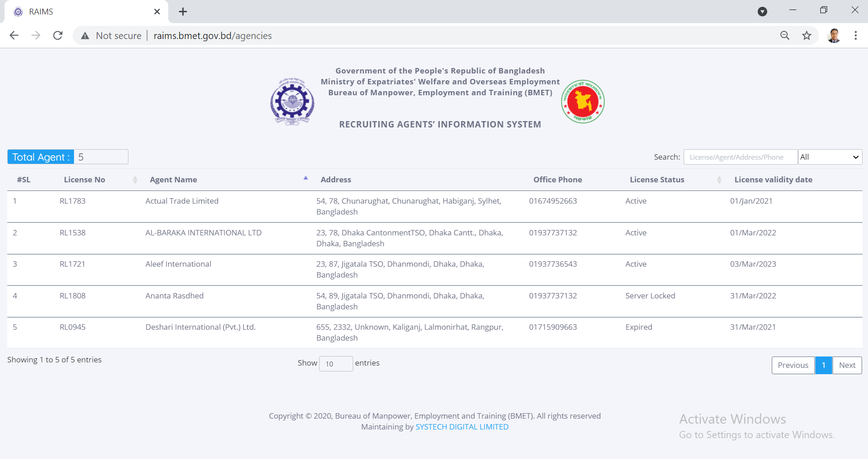868x459 pixels.
Task: Switch to the RAIMS browser tab
Action: (x=82, y=12)
